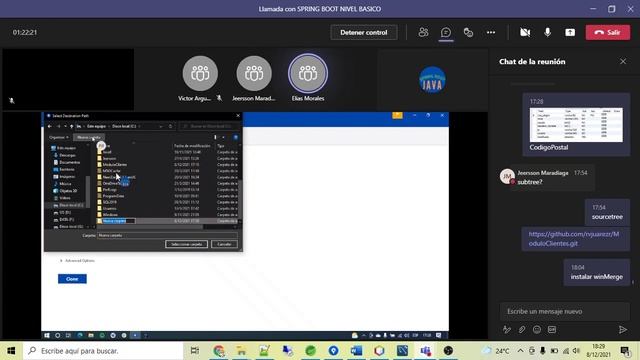Click the 'sourcetree' chat message
640x360 pixels.
coord(607,217)
